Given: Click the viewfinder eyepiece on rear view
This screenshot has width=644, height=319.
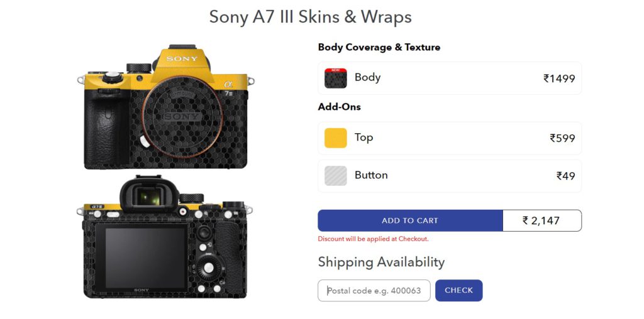Looking at the screenshot, I should pyautogui.click(x=149, y=197).
